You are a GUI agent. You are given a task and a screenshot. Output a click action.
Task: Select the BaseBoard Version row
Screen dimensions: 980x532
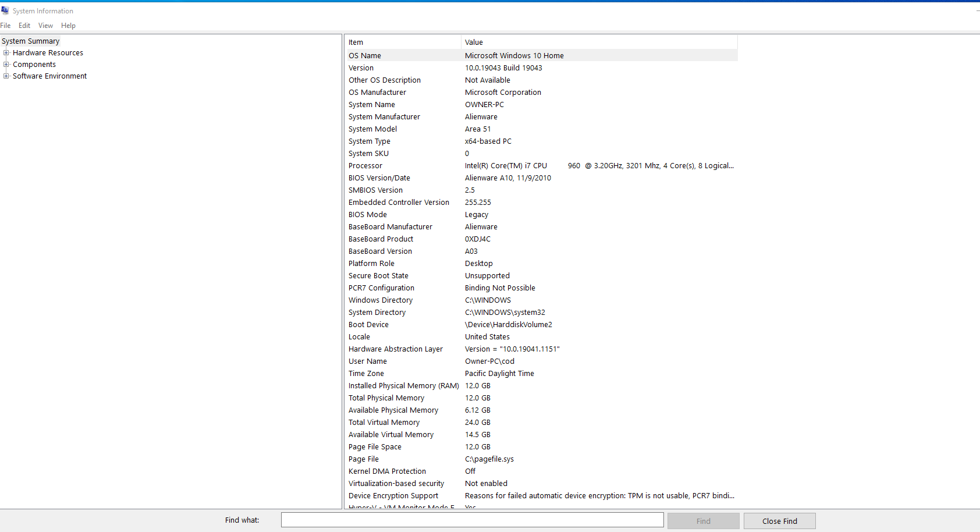[x=542, y=251]
